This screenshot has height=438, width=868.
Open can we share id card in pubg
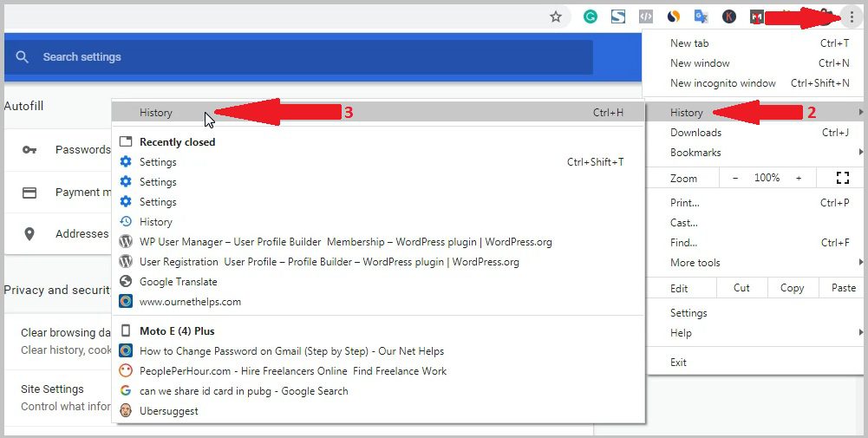379,390
